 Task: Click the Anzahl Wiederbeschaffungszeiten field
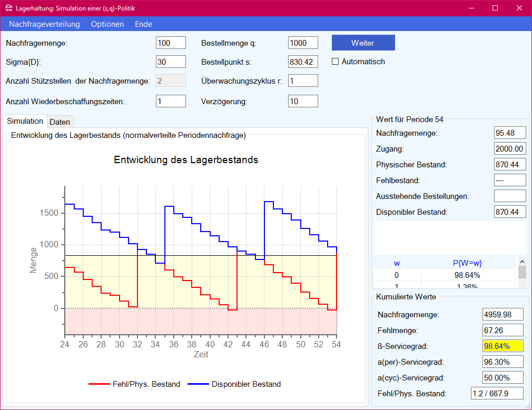coord(171,101)
